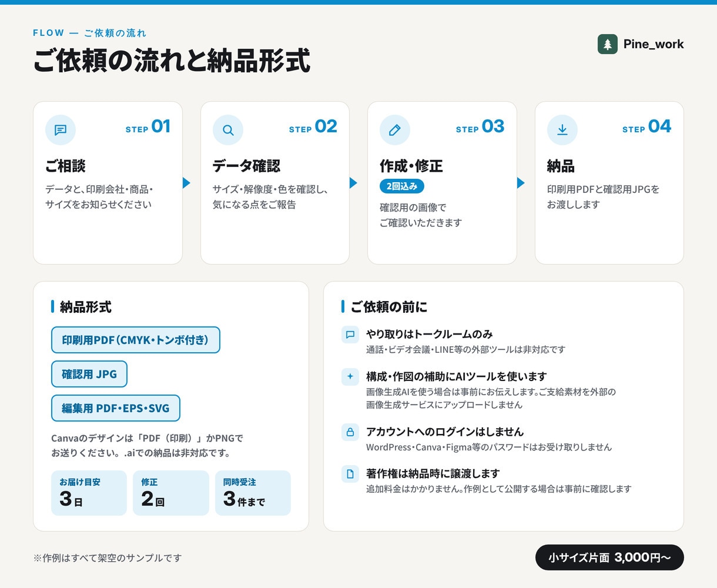Click the text アカウントへのログインはしません
Screen dimensions: 717x588
click(445, 432)
